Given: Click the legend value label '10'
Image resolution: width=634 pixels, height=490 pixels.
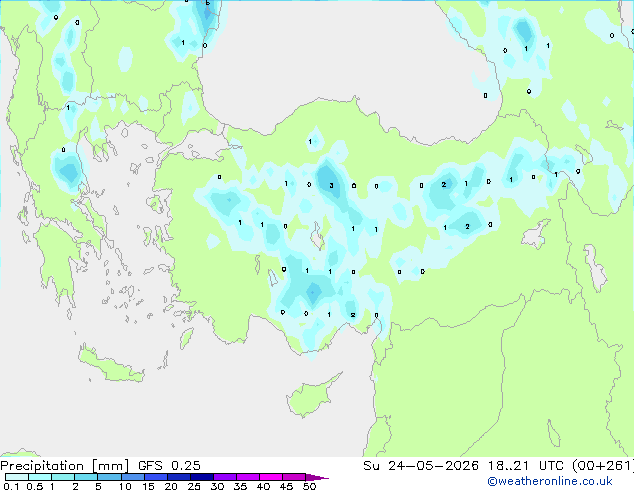Looking at the screenshot, I should [125, 486].
